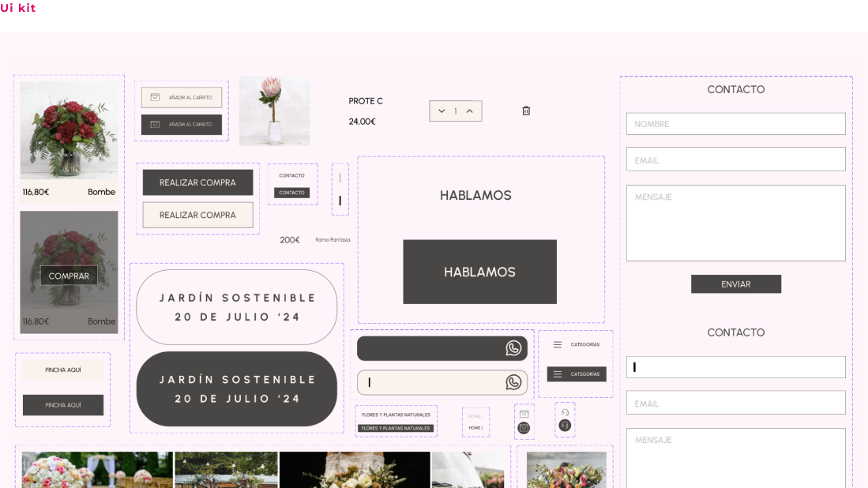Screen dimensions: 868x488
Task: Increase quantity with the up chevron
Action: [x=469, y=111]
